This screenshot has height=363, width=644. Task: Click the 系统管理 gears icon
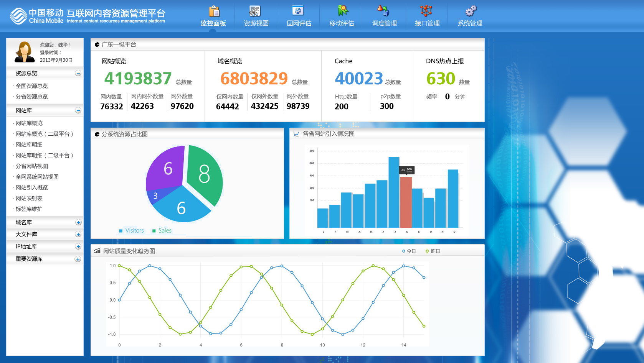tap(471, 11)
